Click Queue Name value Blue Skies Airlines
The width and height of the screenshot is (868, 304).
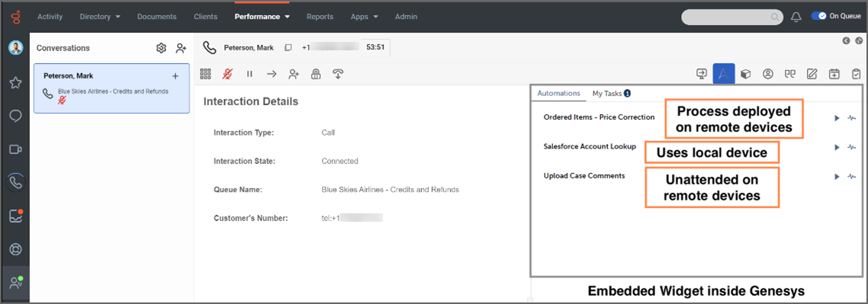click(390, 190)
